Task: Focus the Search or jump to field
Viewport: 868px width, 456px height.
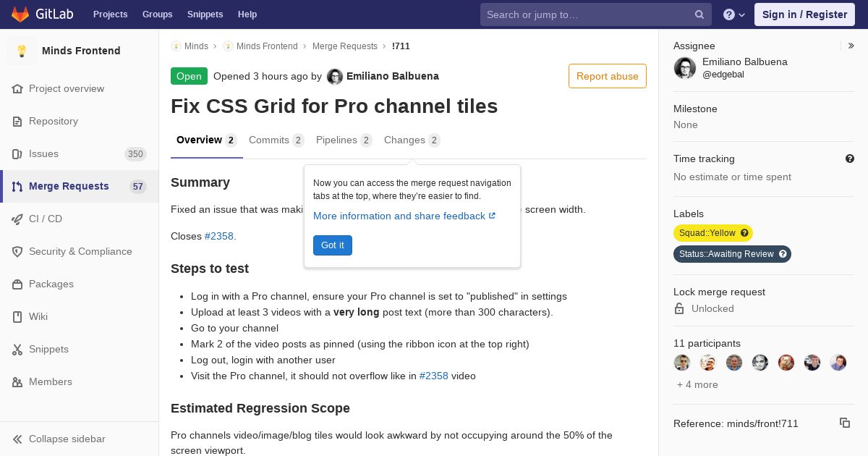Action: coord(586,14)
